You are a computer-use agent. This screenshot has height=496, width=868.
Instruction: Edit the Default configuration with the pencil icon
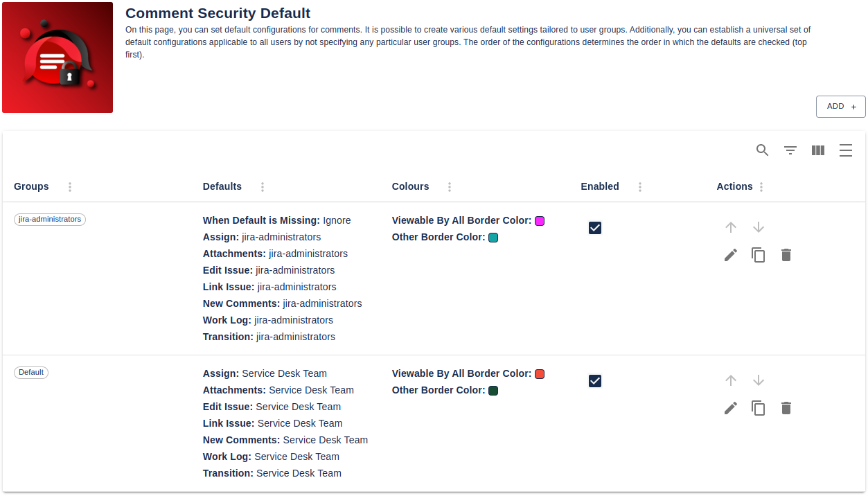point(730,408)
